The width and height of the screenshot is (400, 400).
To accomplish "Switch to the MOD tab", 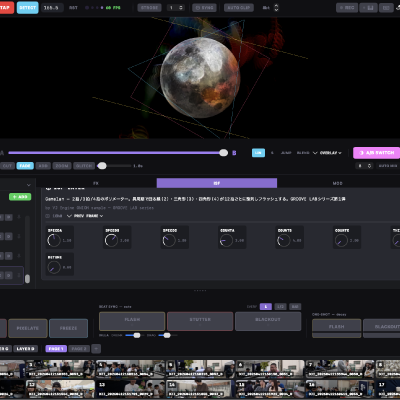I will pyautogui.click(x=338, y=183).
